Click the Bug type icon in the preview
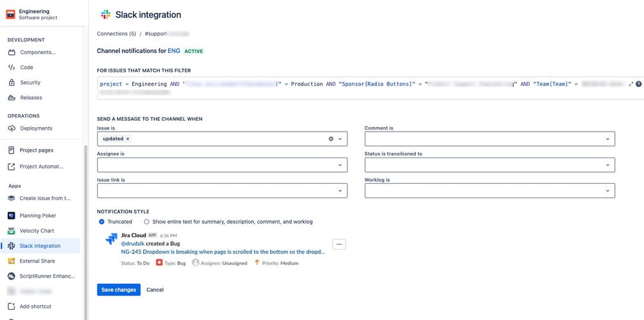 point(159,263)
